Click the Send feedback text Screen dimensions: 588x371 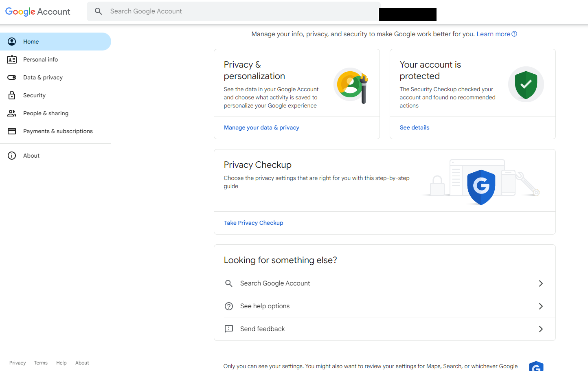(x=262, y=329)
